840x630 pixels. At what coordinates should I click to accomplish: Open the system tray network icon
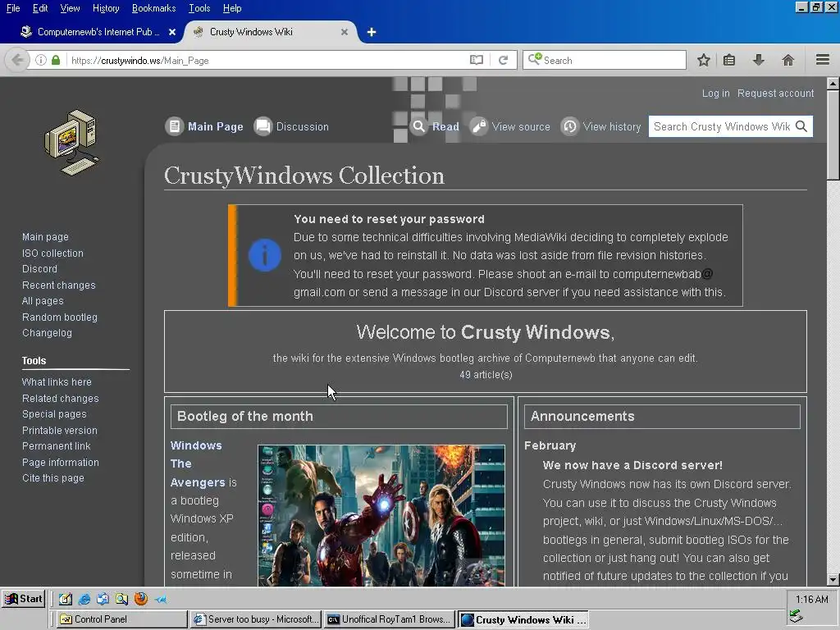[x=796, y=616]
